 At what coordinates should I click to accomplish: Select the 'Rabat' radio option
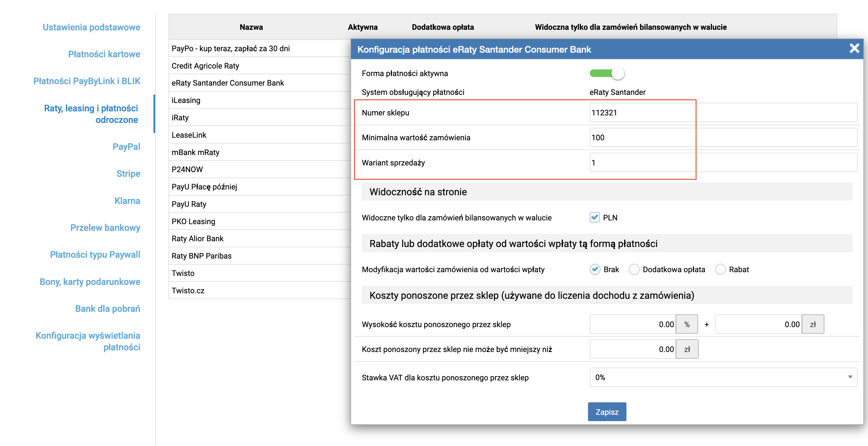point(720,269)
